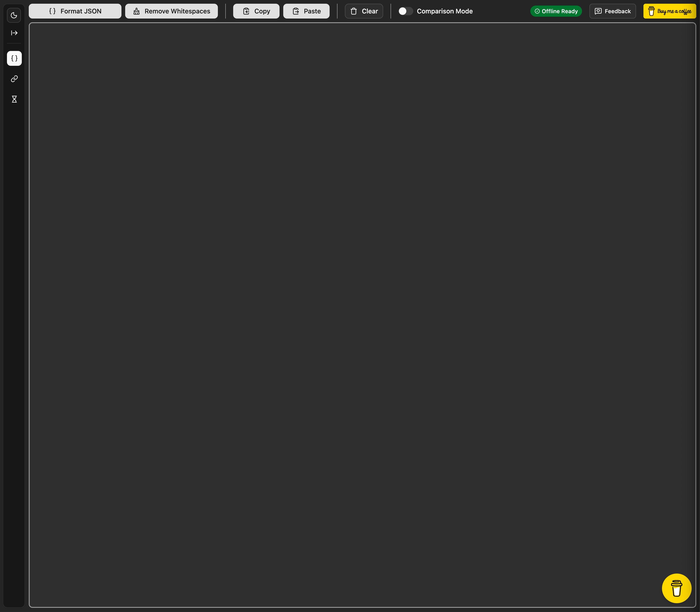The height and width of the screenshot is (612, 700).
Task: Click the floating coffee cup button
Action: click(677, 588)
